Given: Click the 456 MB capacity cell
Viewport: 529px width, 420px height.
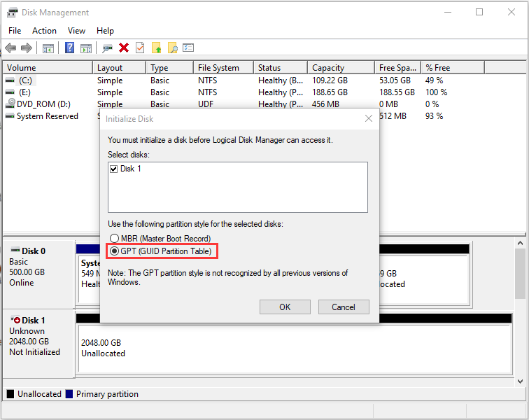Looking at the screenshot, I should (x=325, y=104).
